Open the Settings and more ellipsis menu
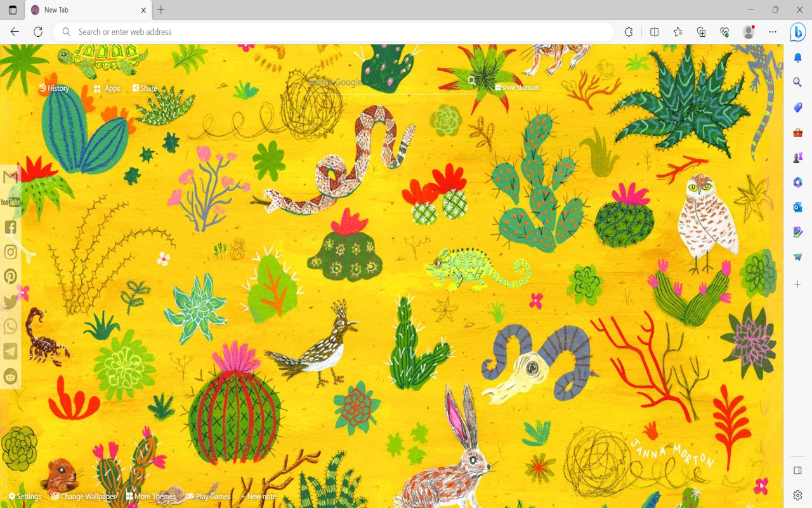812x508 pixels. [x=773, y=32]
